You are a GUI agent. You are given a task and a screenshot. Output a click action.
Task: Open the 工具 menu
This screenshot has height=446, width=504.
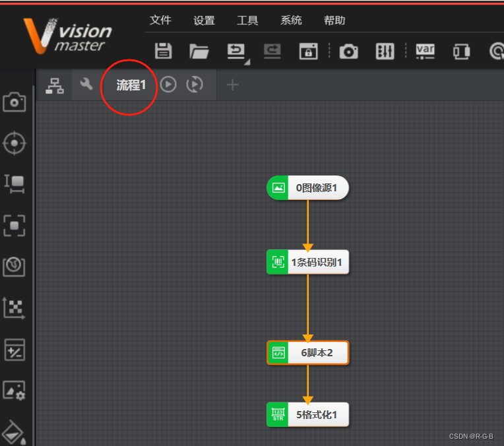point(247,20)
